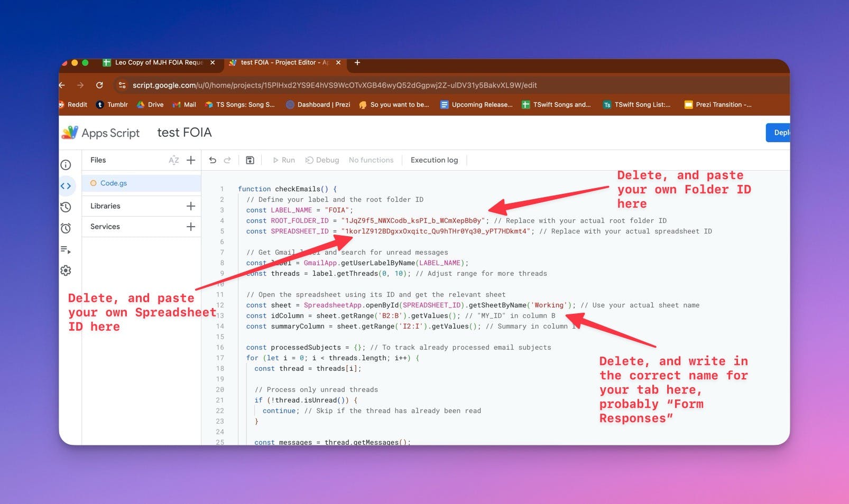Switch to test FOIA Project Editor tab

[285, 62]
